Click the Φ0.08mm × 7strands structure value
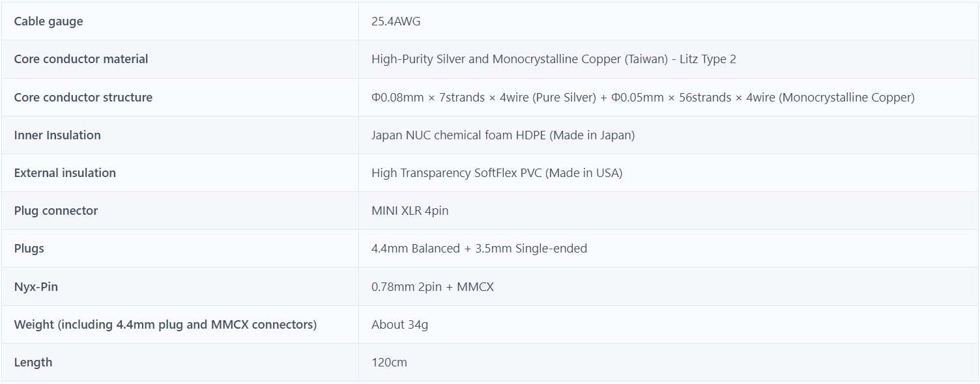Viewport: 980px width, 384px height. (642, 98)
